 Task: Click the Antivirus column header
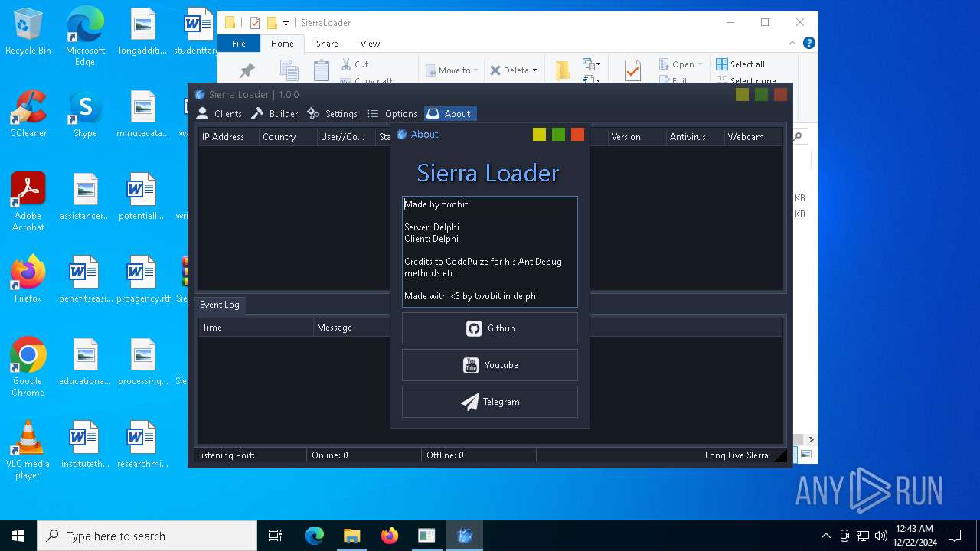point(695,137)
